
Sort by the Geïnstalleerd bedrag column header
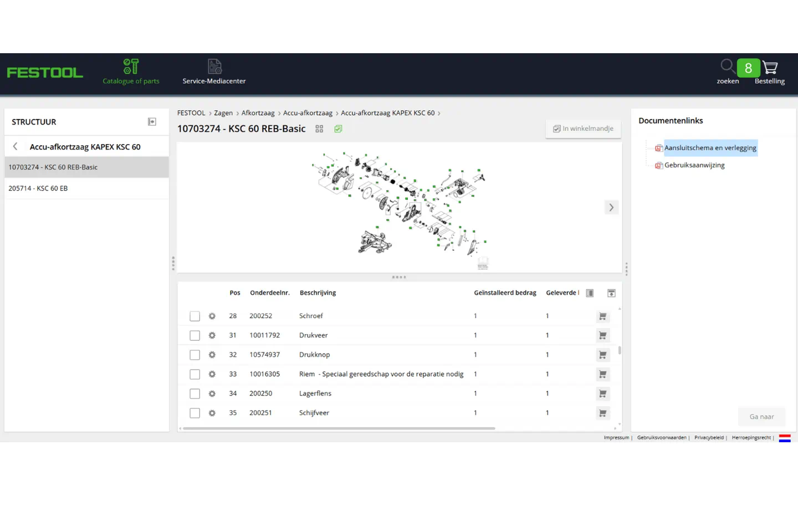click(505, 293)
